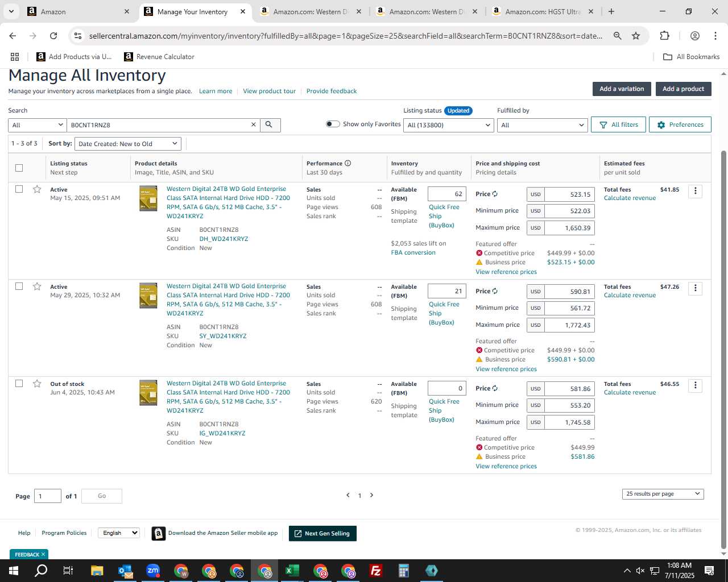Open the Fulfilled by dropdown
This screenshot has height=582, width=728.
(x=542, y=125)
